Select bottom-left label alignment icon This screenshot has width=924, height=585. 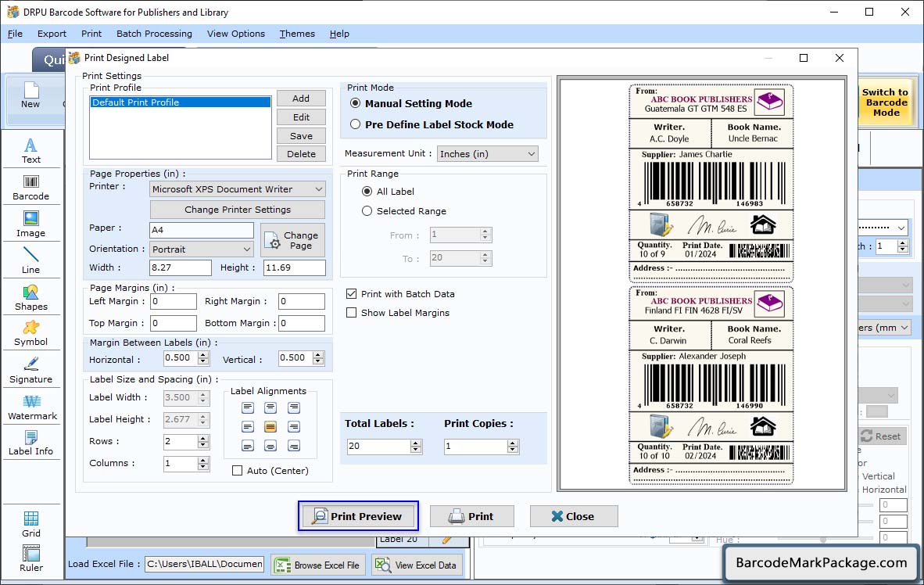click(x=248, y=446)
